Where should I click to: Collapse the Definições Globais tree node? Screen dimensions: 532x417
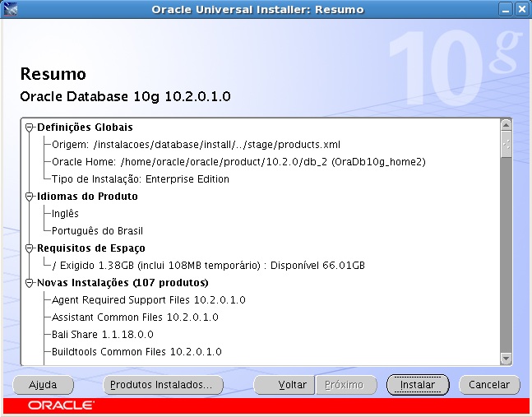point(30,127)
